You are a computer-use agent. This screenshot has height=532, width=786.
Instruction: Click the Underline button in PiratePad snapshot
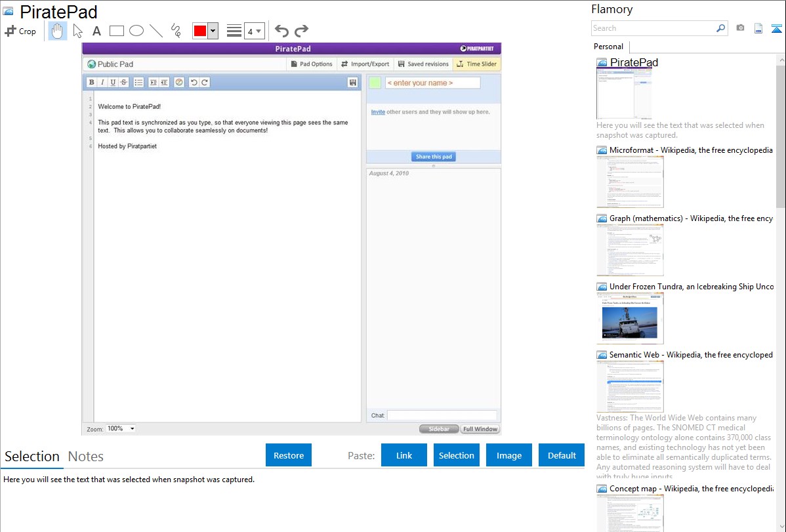113,82
